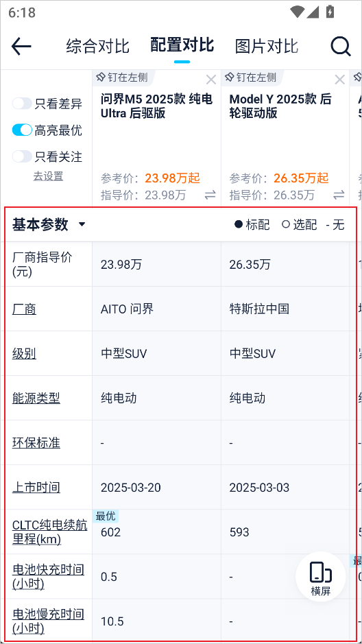Enable the 只看关注 toggle
Screen dimensions: 362x644
(x=22, y=156)
